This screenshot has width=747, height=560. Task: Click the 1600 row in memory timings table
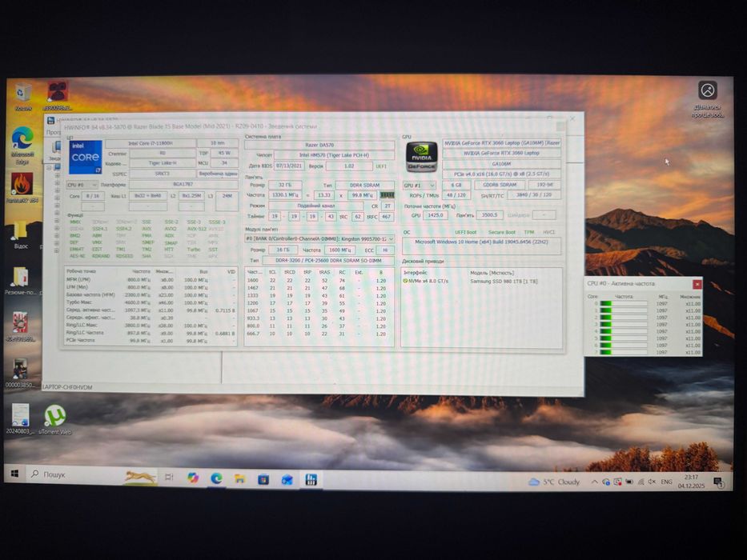[x=318, y=281]
